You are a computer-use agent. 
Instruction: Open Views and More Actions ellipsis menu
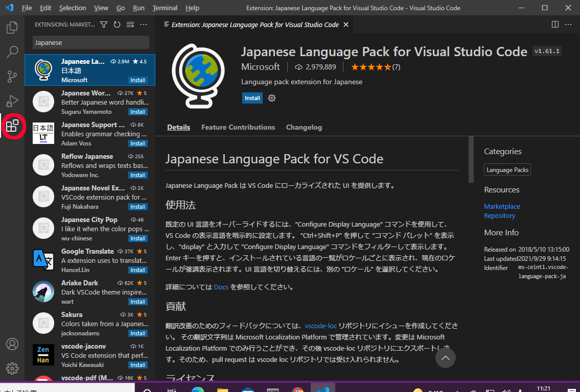144,24
